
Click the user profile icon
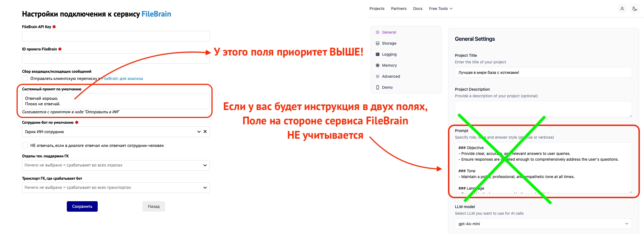coord(622,9)
